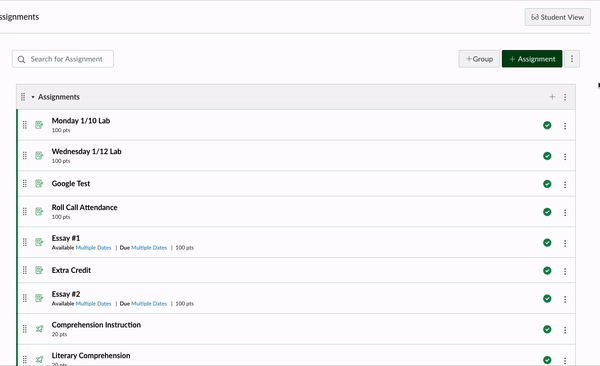600x366 pixels.
Task: Open Monday 1/10 Lab assignment
Action: tap(81, 121)
